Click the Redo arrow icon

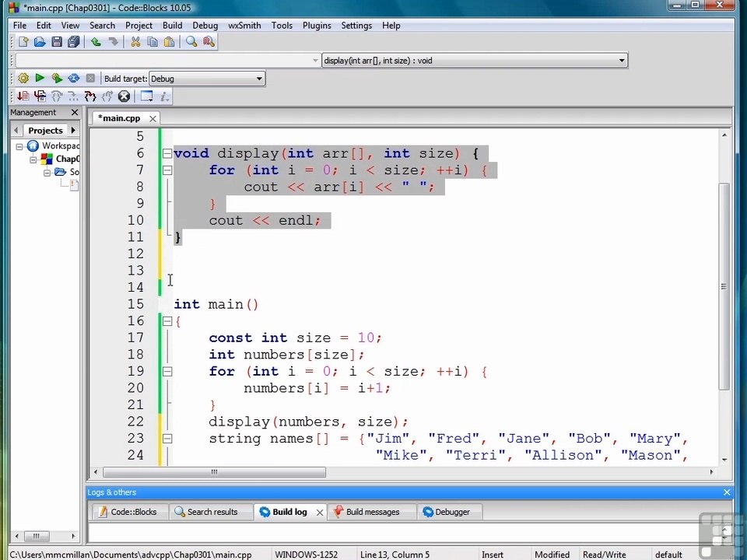(x=113, y=42)
